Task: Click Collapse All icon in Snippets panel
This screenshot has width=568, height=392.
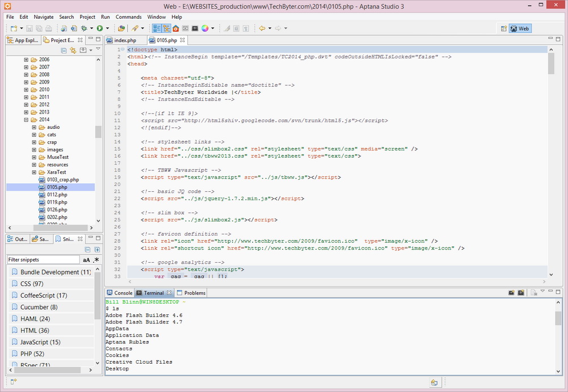Action: [x=87, y=250]
